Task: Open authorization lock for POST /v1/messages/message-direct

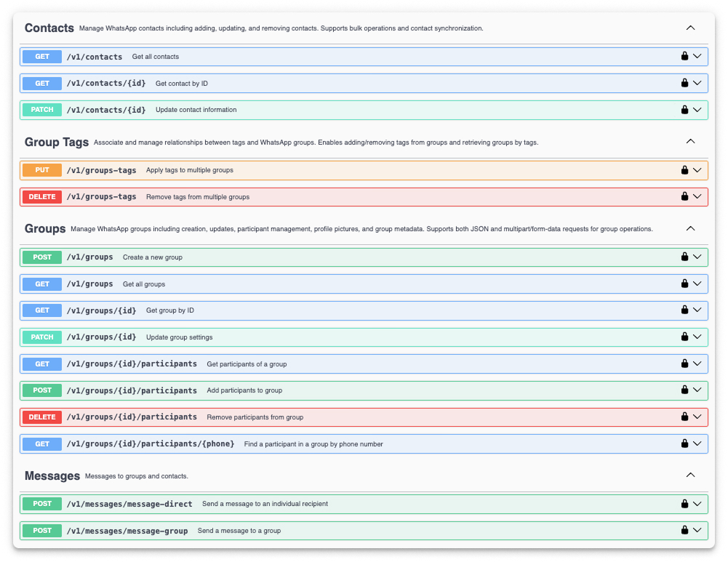Action: coord(684,503)
